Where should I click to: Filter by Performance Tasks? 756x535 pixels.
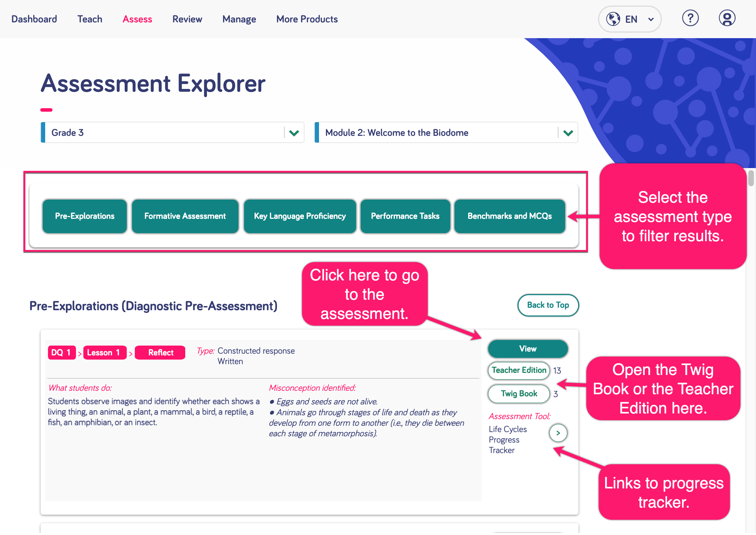coord(405,216)
